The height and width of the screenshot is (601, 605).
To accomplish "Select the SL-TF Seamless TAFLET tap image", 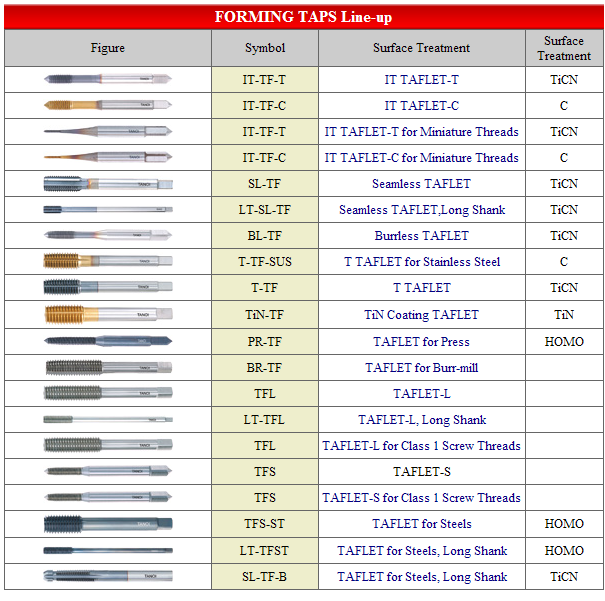I will 108,184.
